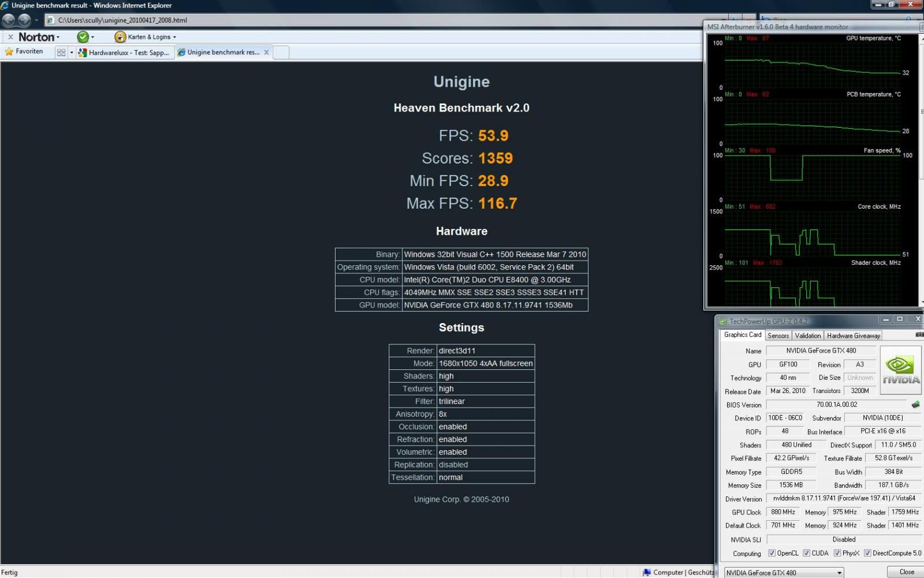Click the Close button in GPU-Z
Viewport: 924px width, 578px height.
[907, 572]
